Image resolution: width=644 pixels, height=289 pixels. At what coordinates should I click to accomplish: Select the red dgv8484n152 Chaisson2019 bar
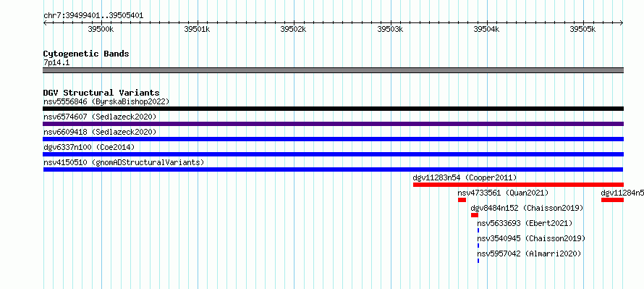pyautogui.click(x=475, y=215)
